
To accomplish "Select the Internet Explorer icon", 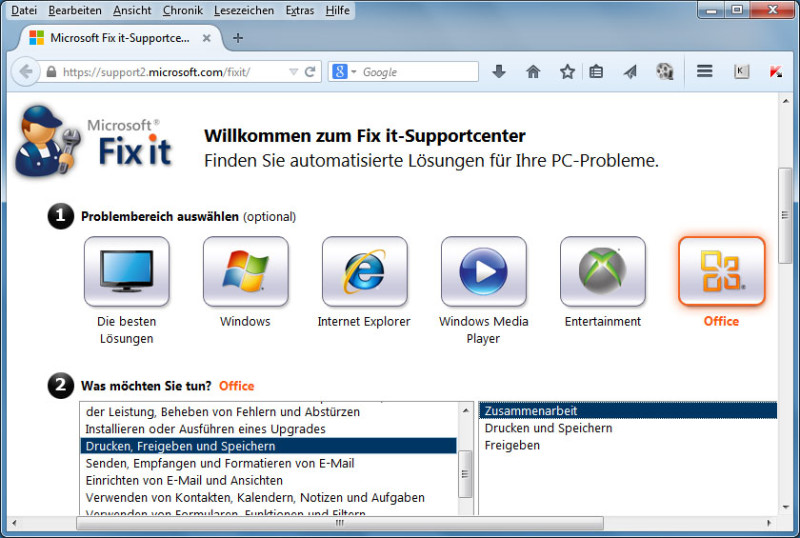I will click(x=364, y=271).
